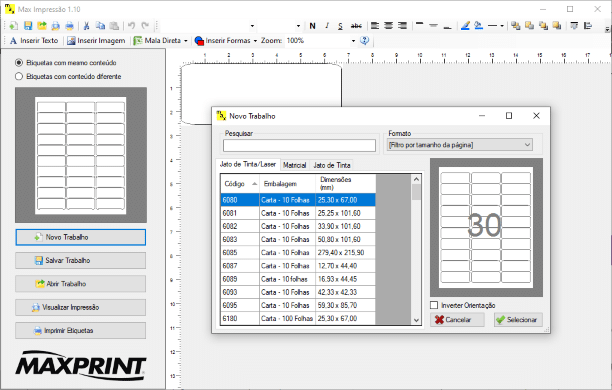Switch to the Jato de Tinta tab
Viewport: 612px width, 390px height.
pos(332,165)
